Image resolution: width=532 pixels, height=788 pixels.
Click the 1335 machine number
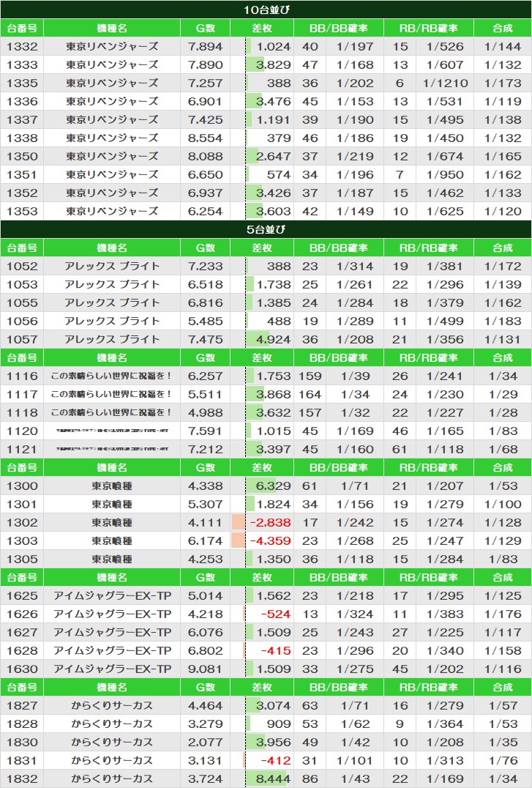22,83
